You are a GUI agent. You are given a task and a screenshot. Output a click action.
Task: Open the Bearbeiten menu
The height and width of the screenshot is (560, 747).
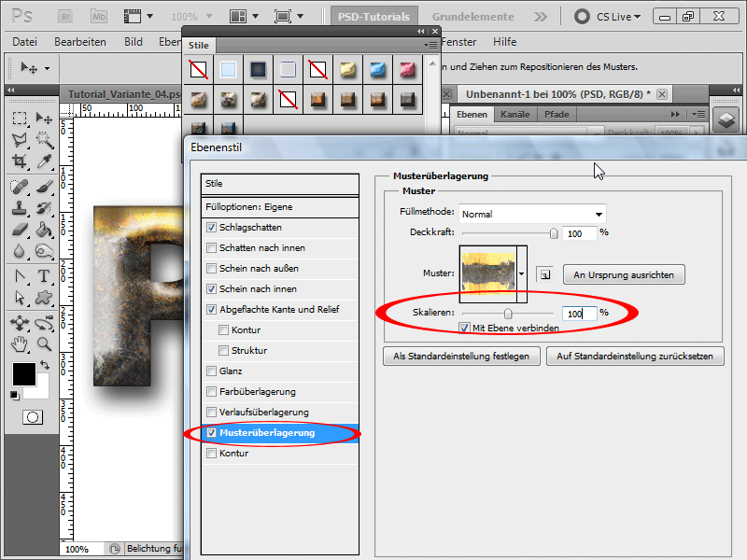click(x=80, y=42)
